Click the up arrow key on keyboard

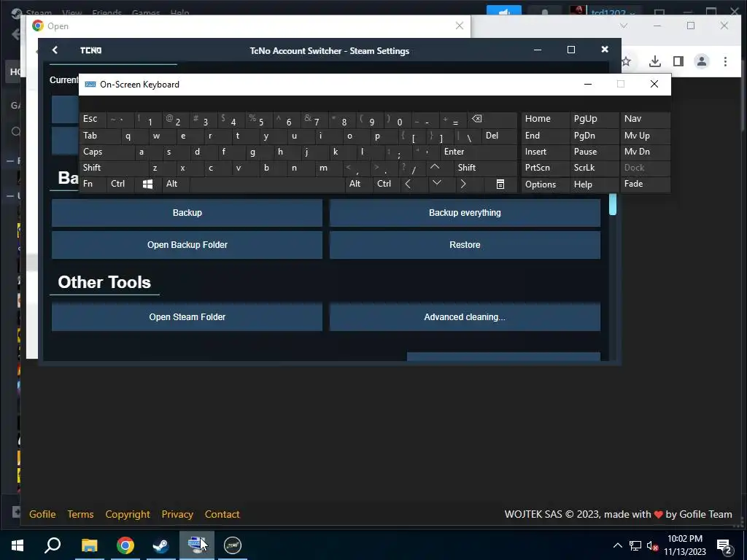click(x=435, y=167)
